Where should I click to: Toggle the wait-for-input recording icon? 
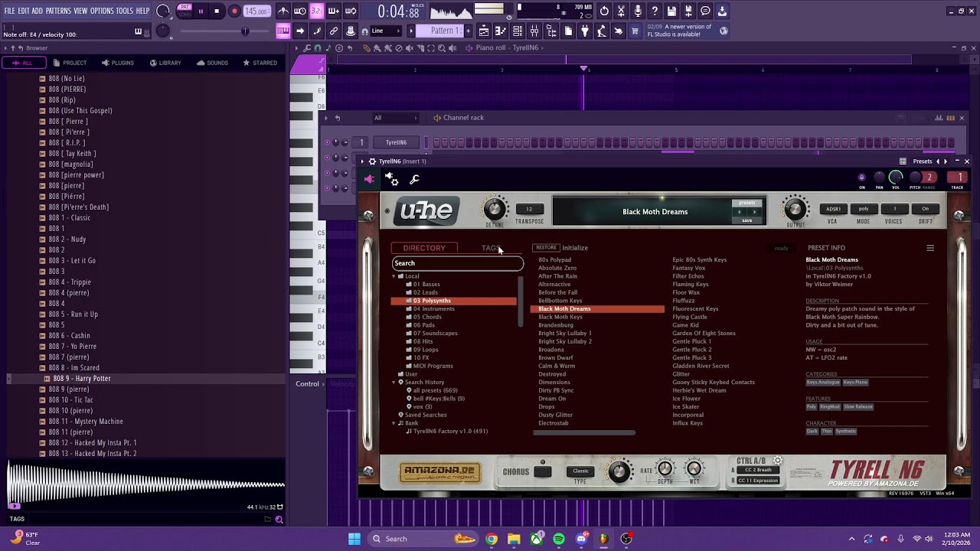tap(300, 11)
